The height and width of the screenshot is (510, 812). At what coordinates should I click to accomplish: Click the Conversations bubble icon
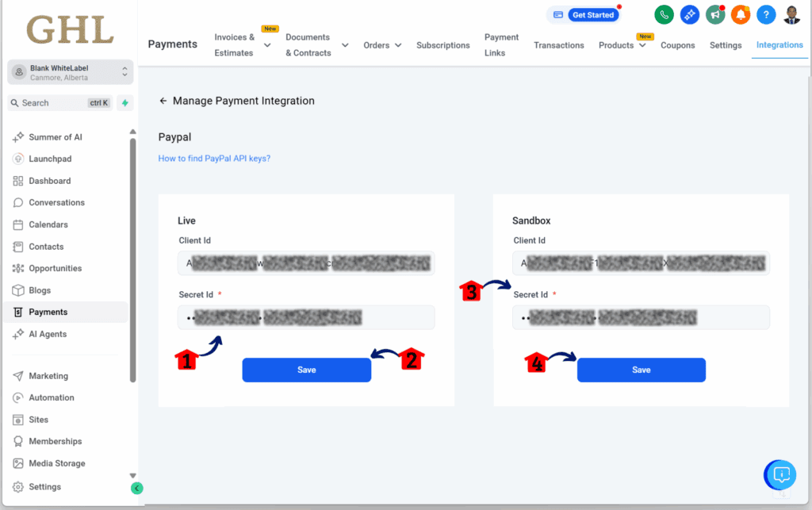[x=18, y=202]
